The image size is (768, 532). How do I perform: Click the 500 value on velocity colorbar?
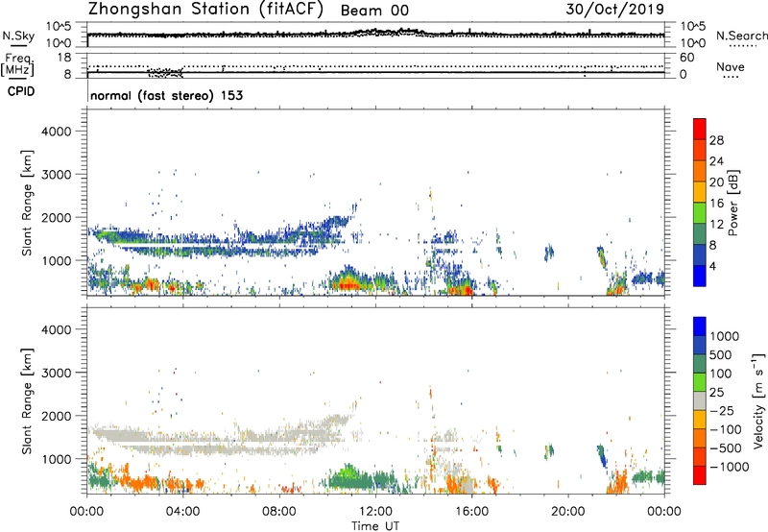(x=721, y=355)
